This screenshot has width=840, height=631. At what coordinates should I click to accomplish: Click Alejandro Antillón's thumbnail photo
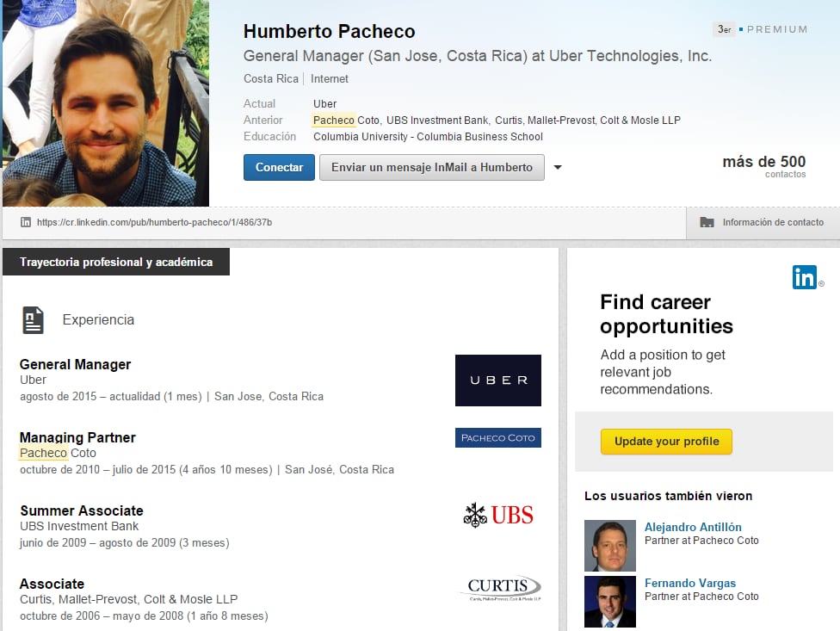click(609, 546)
